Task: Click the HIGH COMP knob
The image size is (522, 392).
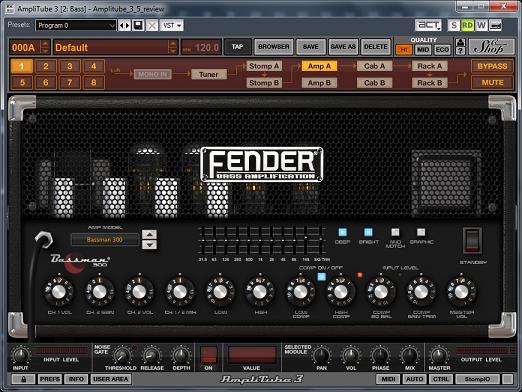Action: (340, 292)
